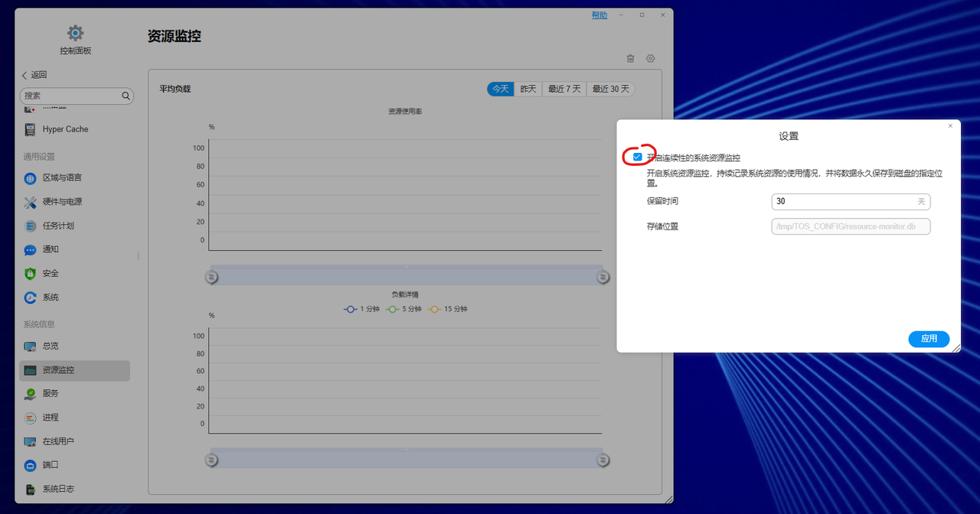Close the 设置 dialog
The height and width of the screenshot is (514, 980).
(950, 125)
